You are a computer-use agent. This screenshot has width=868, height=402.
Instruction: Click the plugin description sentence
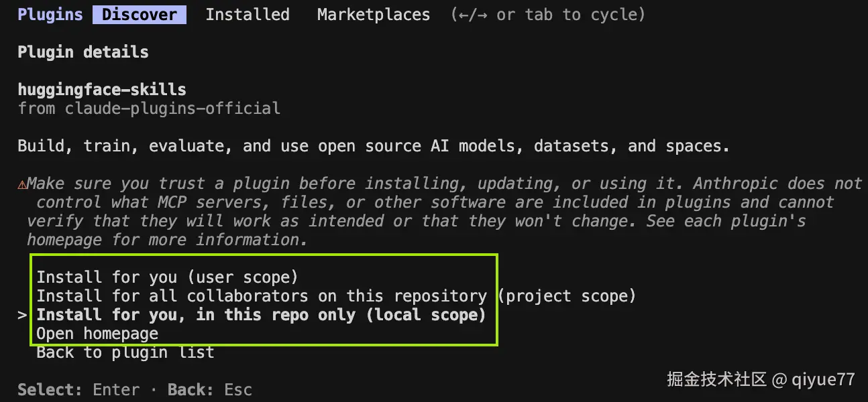(x=373, y=146)
